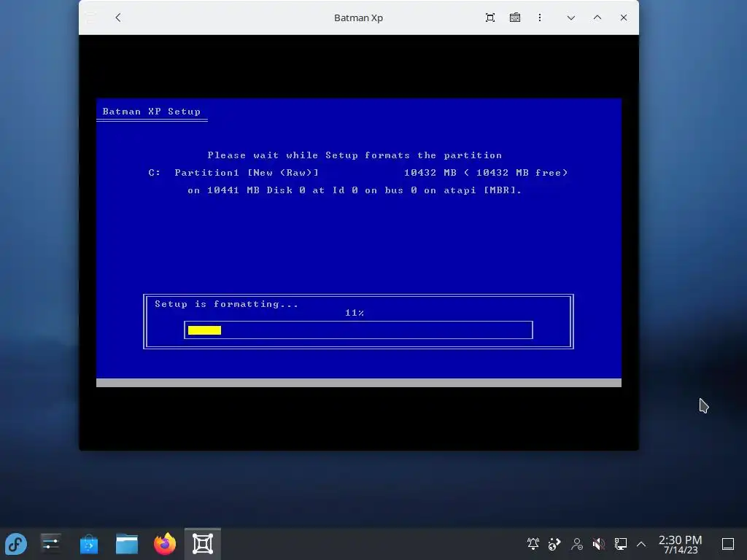Click the 11% progress percentage text

tap(355, 313)
